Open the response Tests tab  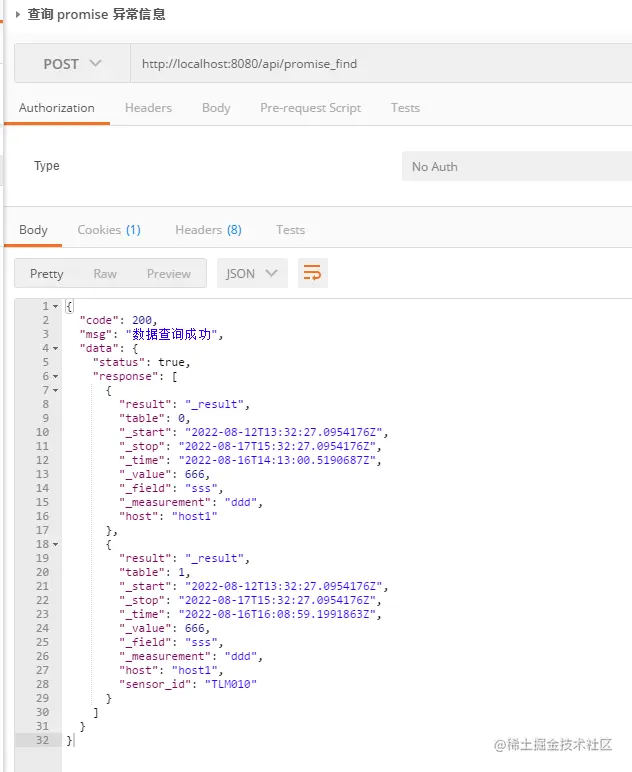coord(290,230)
